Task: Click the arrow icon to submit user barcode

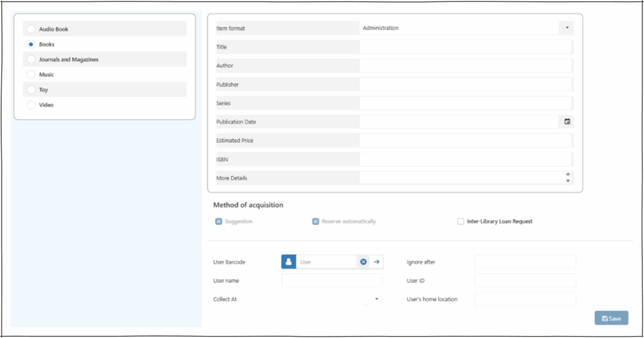Action: (x=376, y=262)
